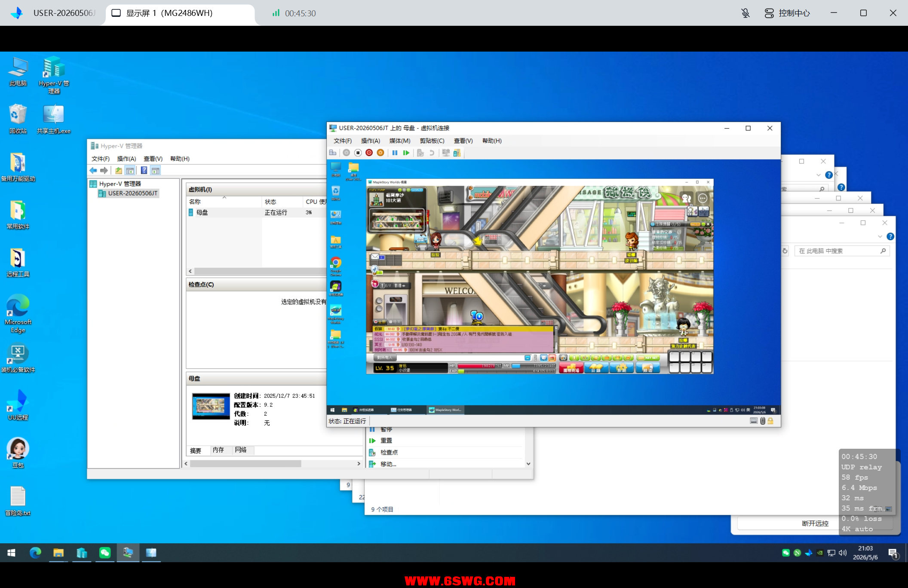Open 文件(F) menu in Hyper-V Manager

pyautogui.click(x=101, y=159)
